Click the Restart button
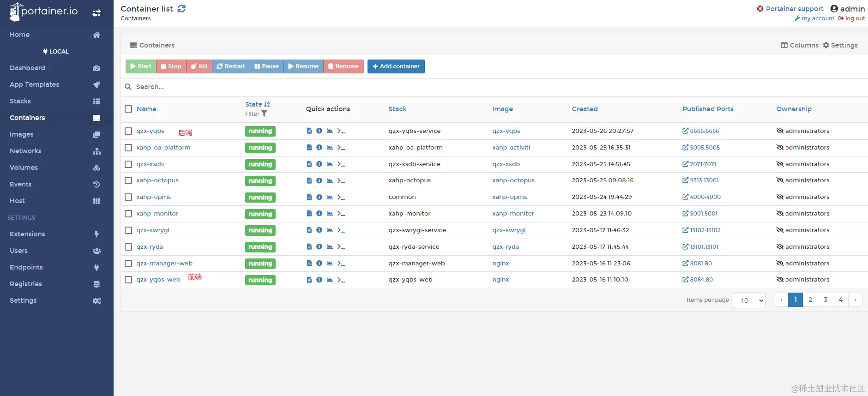 (231, 66)
